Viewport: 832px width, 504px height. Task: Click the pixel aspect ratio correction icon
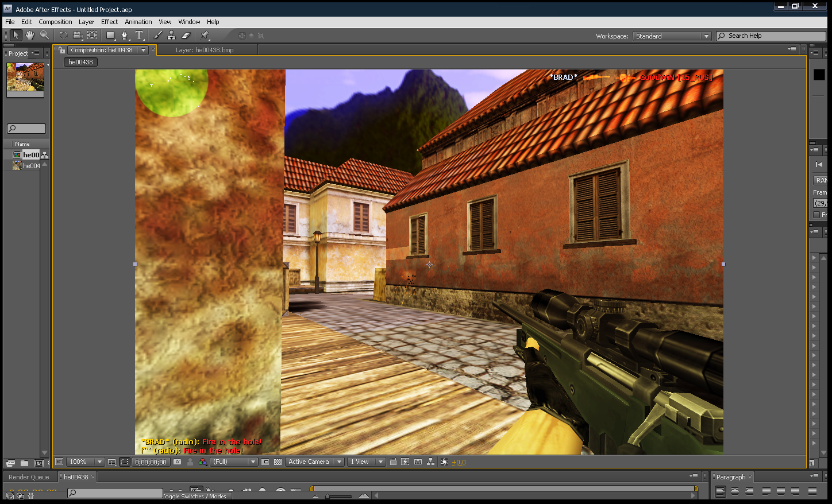tap(394, 462)
